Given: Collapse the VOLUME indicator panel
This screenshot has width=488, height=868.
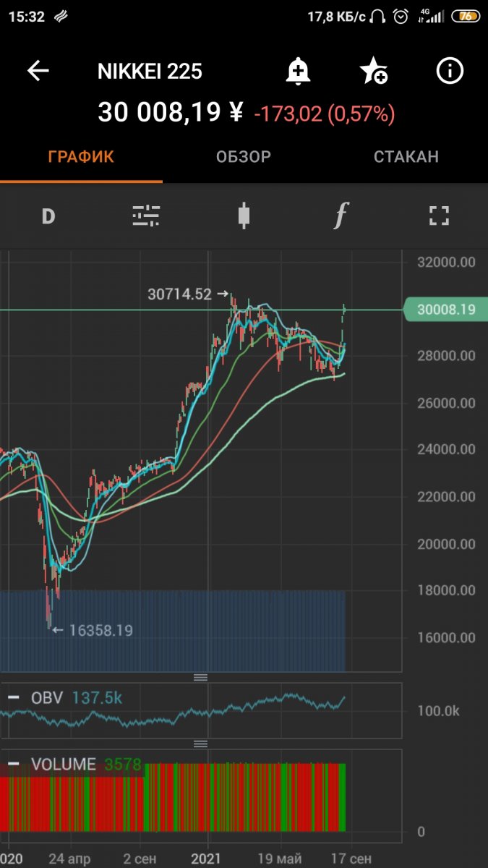Looking at the screenshot, I should 14,765.
